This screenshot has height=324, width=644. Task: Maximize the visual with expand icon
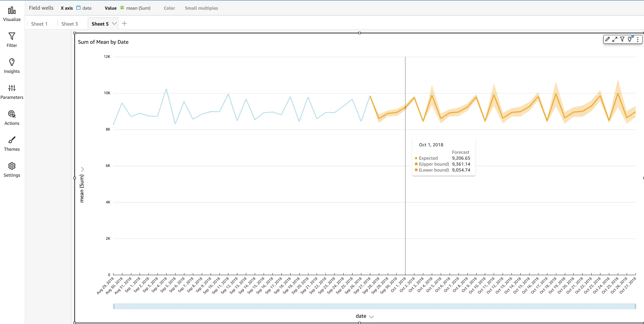[615, 39]
